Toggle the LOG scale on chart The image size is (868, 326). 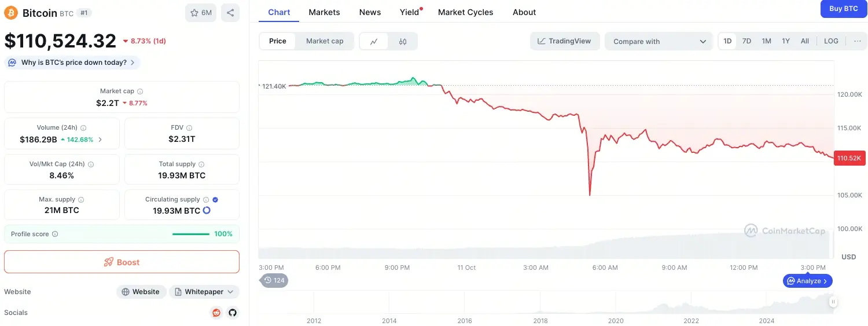[x=831, y=41]
